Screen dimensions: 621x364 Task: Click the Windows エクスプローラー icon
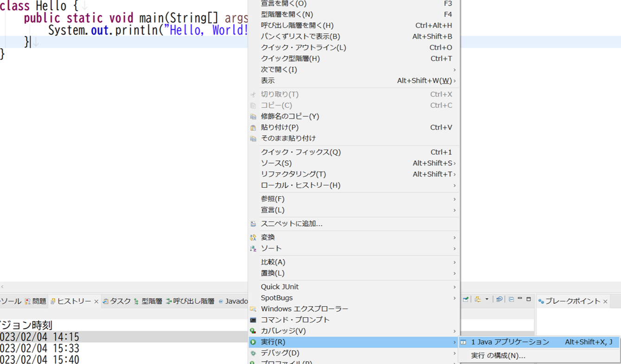(x=253, y=308)
